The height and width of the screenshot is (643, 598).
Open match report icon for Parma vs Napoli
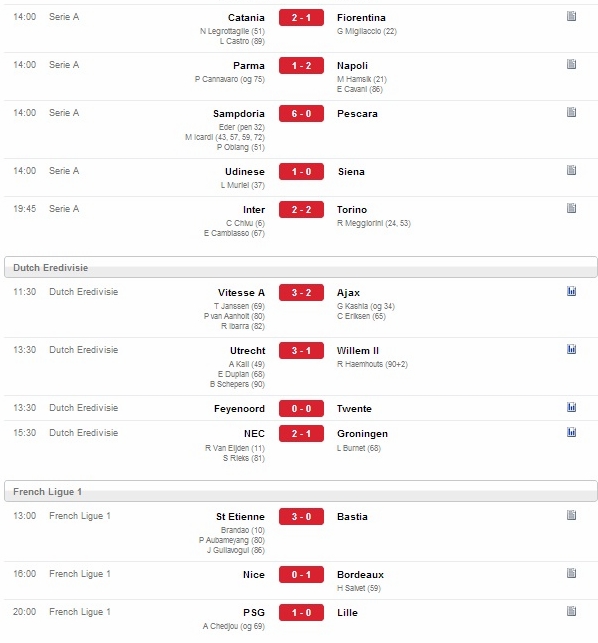point(571,64)
